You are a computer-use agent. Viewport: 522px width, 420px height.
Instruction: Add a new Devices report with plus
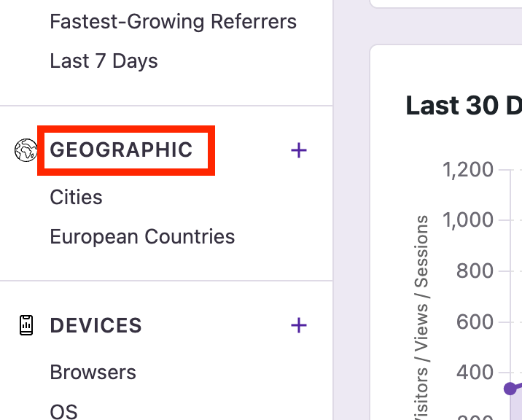coord(299,325)
